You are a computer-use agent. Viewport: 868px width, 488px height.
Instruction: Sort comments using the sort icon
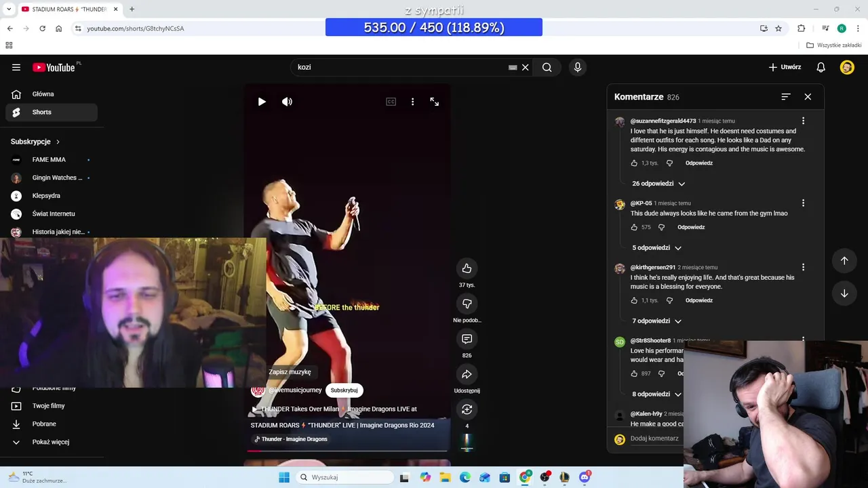pos(786,97)
